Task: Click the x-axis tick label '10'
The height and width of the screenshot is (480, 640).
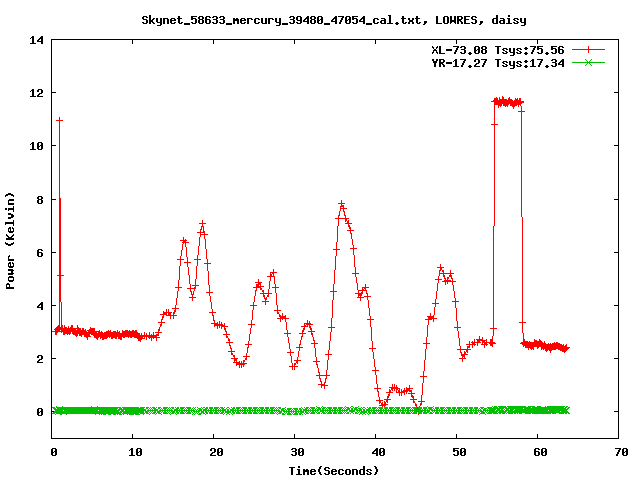Action: pyautogui.click(x=135, y=452)
